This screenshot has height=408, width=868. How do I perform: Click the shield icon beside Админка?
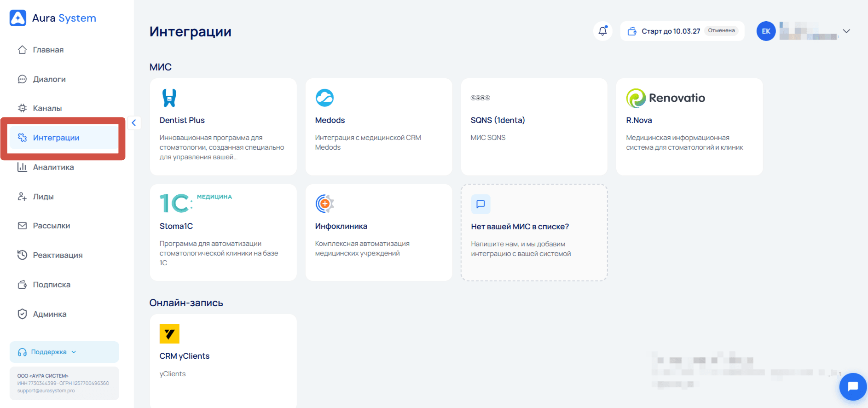(22, 314)
